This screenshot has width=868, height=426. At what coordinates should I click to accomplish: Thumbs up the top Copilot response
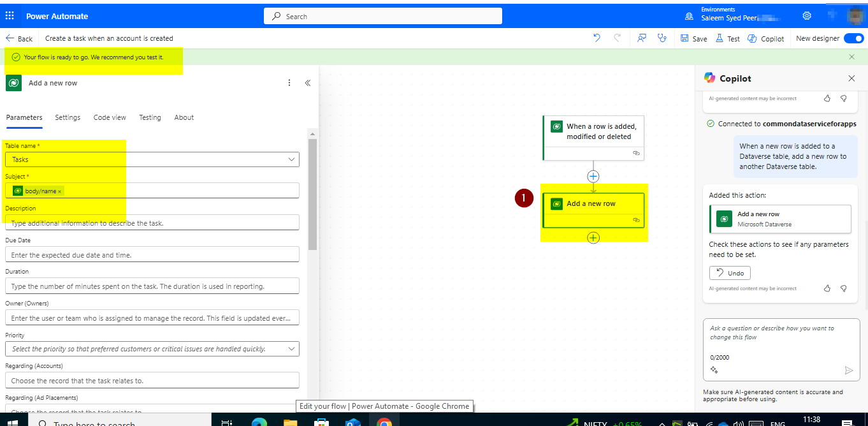click(x=827, y=98)
